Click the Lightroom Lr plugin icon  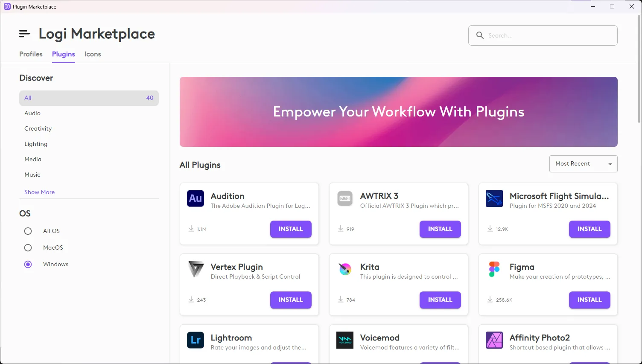[x=196, y=340]
